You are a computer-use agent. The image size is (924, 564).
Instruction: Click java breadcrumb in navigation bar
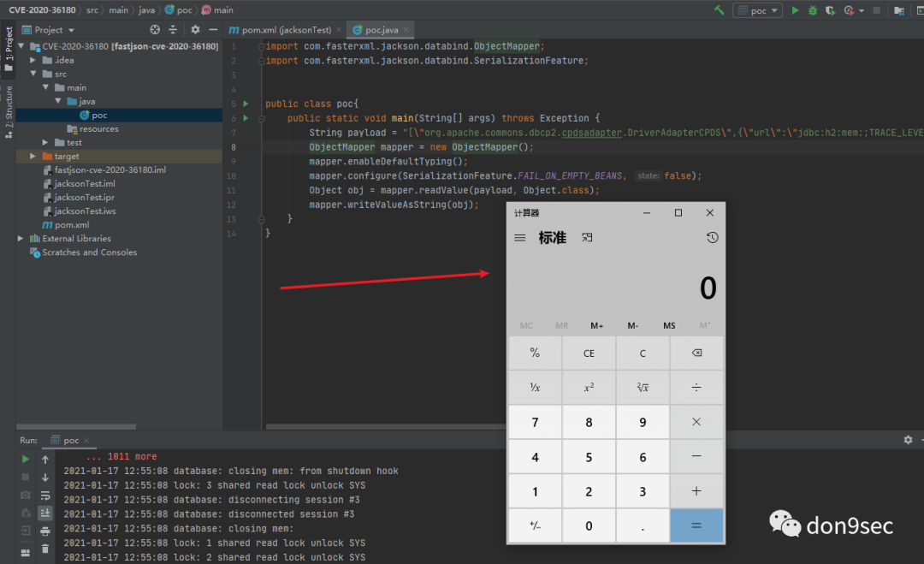click(x=147, y=10)
